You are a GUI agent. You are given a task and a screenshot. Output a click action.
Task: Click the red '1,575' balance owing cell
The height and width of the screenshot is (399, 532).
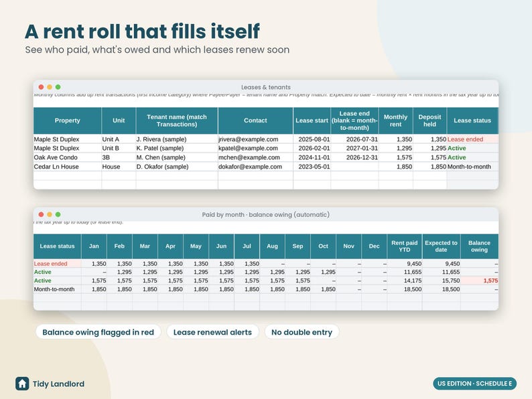[x=480, y=281]
